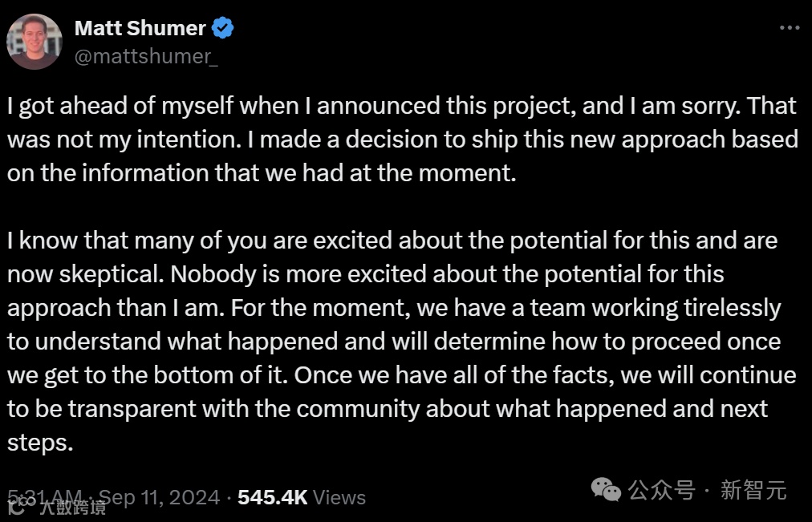Click the WeChat logo in the watermark
The image size is (812, 522).
pyautogui.click(x=606, y=488)
